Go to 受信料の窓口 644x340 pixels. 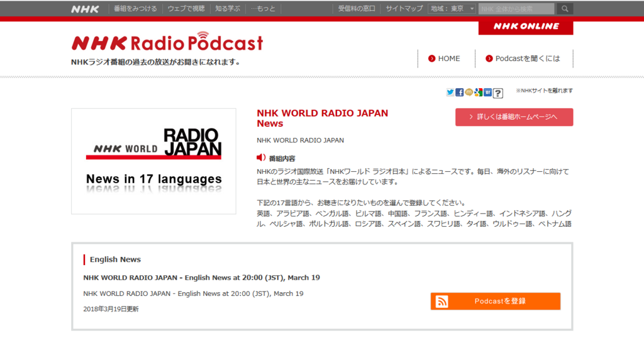tap(357, 9)
